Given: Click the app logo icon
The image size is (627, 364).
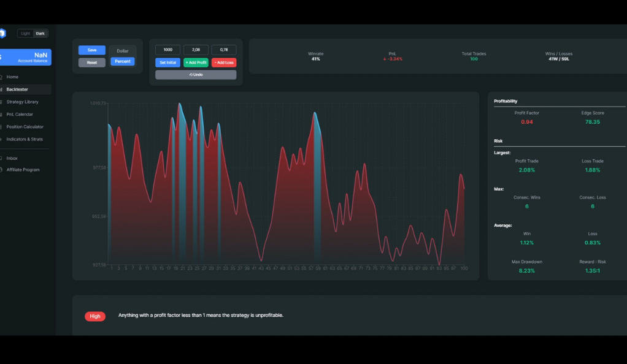Looking at the screenshot, I should (2, 33).
